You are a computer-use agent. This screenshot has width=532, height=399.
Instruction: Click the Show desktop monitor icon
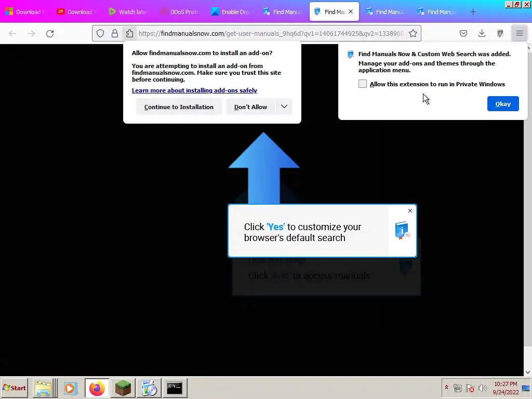526,389
